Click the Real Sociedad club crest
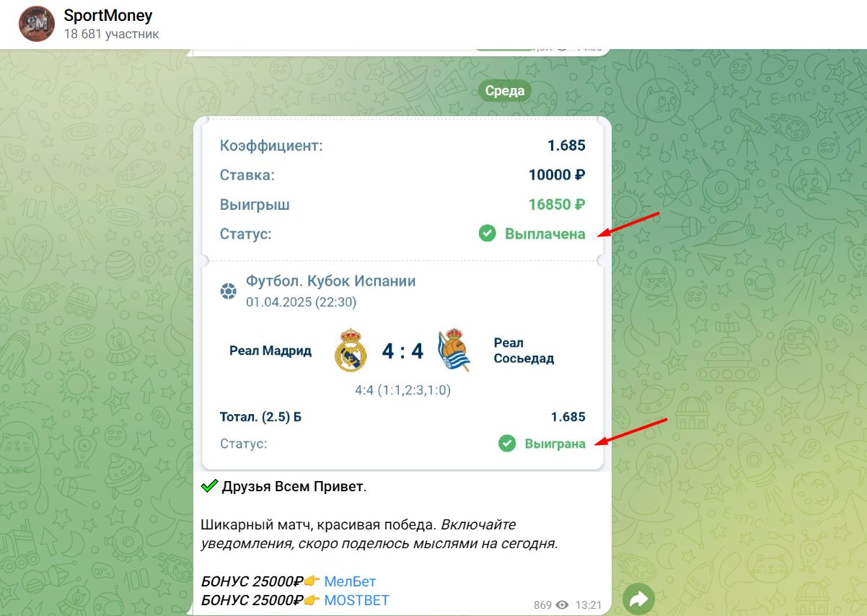 (x=454, y=351)
